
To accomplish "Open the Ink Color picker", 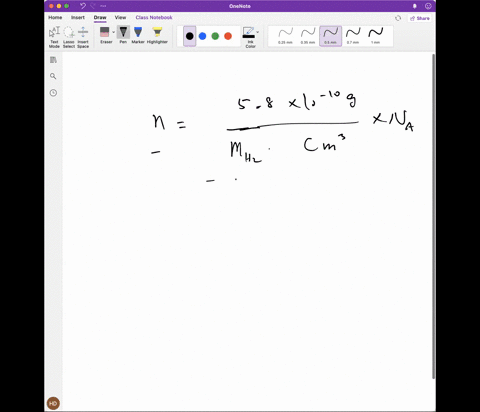I will click(x=249, y=37).
